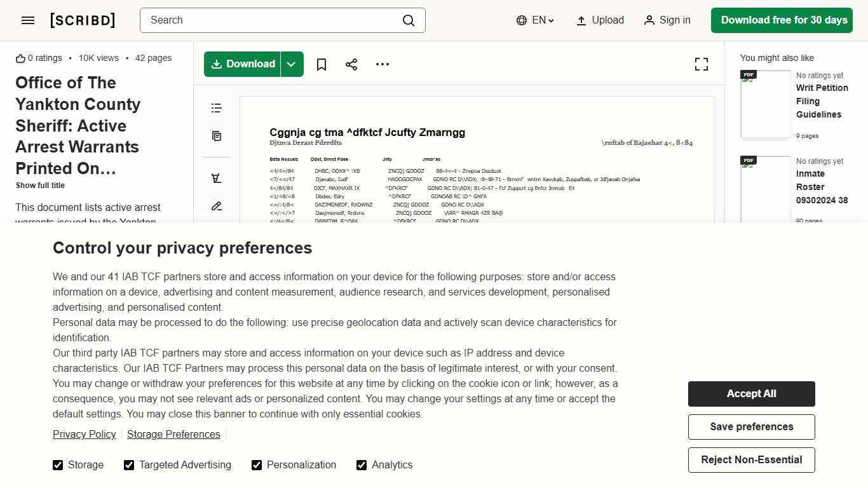Click the document pages sidebar icon
868x488 pixels.
point(217,136)
